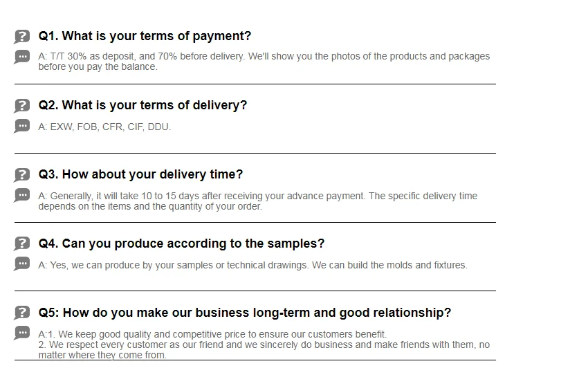The width and height of the screenshot is (588, 386).
Task: Click the '10 to 15 days' delivery answer
Action: 257,201
